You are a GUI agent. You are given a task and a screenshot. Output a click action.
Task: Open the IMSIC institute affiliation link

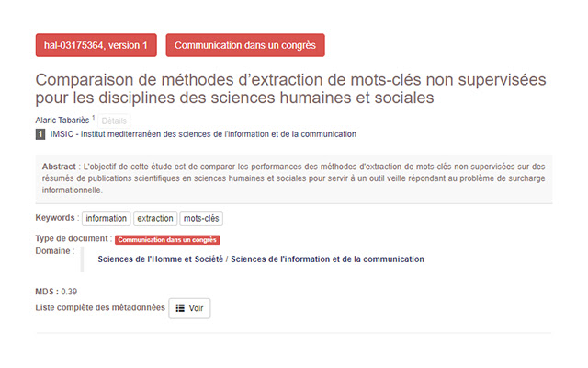pyautogui.click(x=203, y=134)
